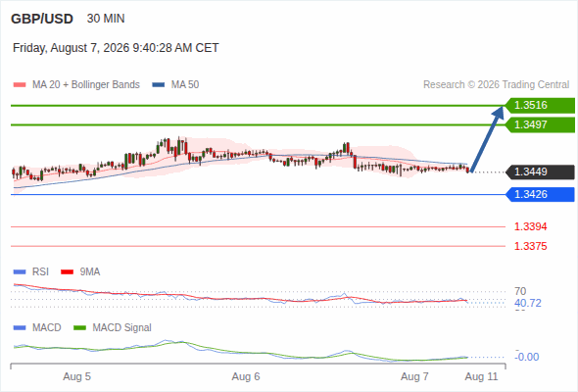Click the blue upward forecast arrow
Viewport: 578px width, 392px height.
[487, 139]
